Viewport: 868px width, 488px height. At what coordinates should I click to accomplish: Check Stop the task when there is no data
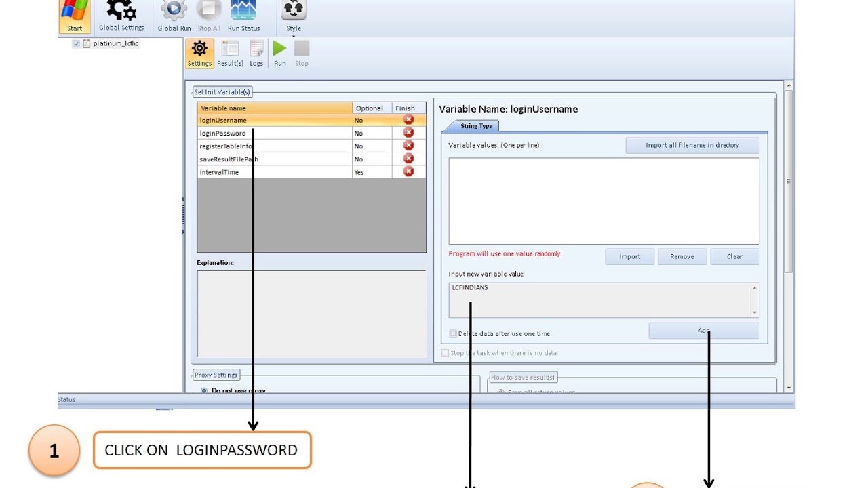445,352
